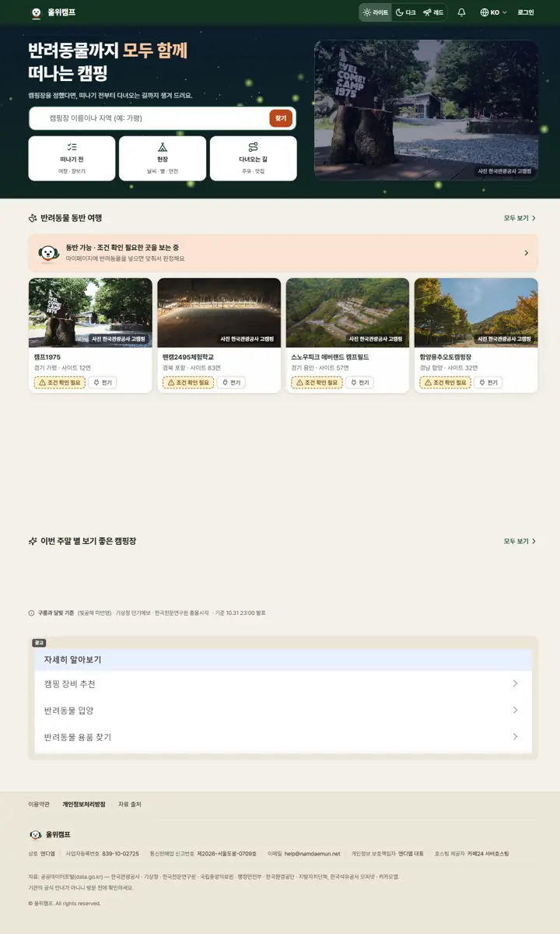Click the help@namdaemun.net email
The image size is (560, 934).
click(x=312, y=854)
